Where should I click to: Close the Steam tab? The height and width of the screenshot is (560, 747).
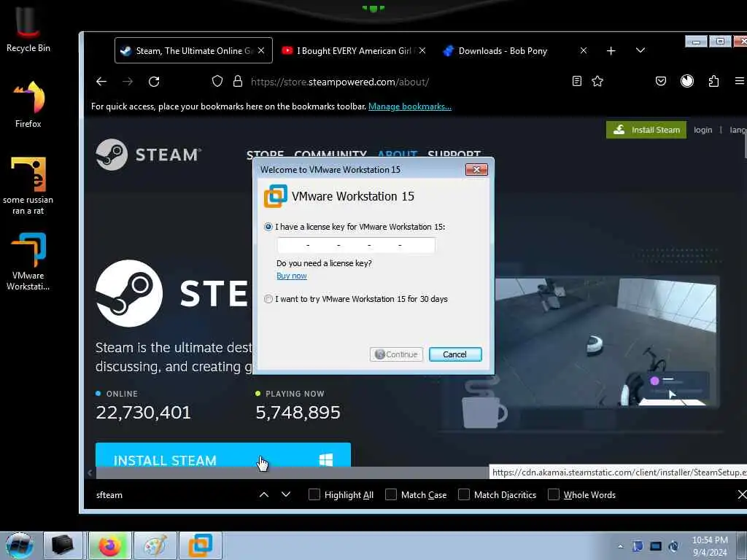pyautogui.click(x=261, y=50)
